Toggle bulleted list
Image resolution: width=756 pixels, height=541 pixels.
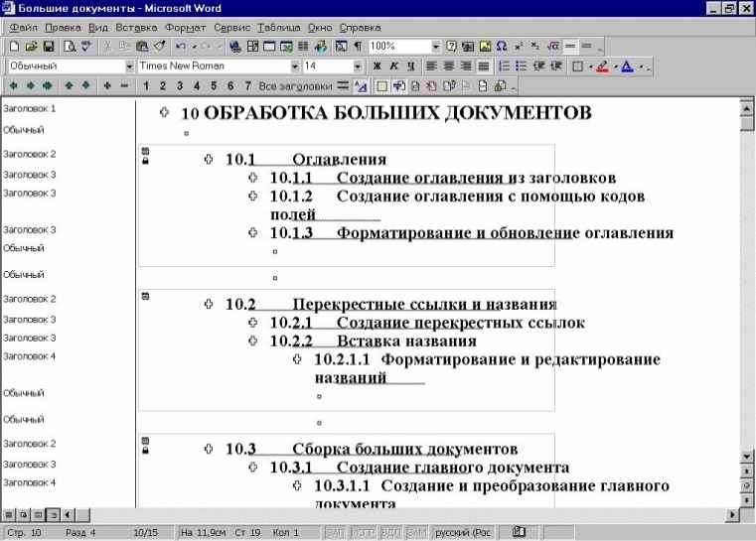point(522,66)
